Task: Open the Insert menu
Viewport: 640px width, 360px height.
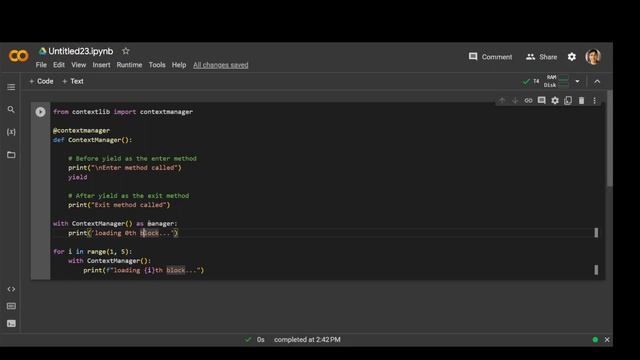Action: [101, 65]
